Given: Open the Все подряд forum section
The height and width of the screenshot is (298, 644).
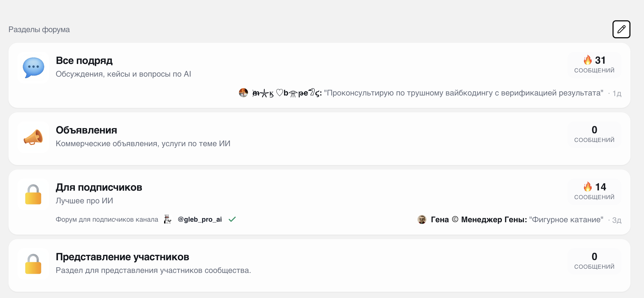Looking at the screenshot, I should pyautogui.click(x=84, y=60).
